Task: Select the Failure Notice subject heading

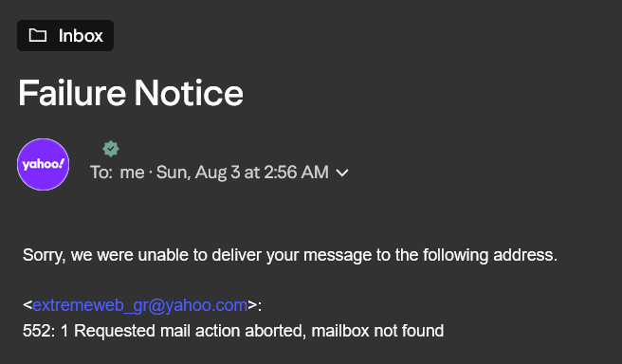Action: click(131, 93)
